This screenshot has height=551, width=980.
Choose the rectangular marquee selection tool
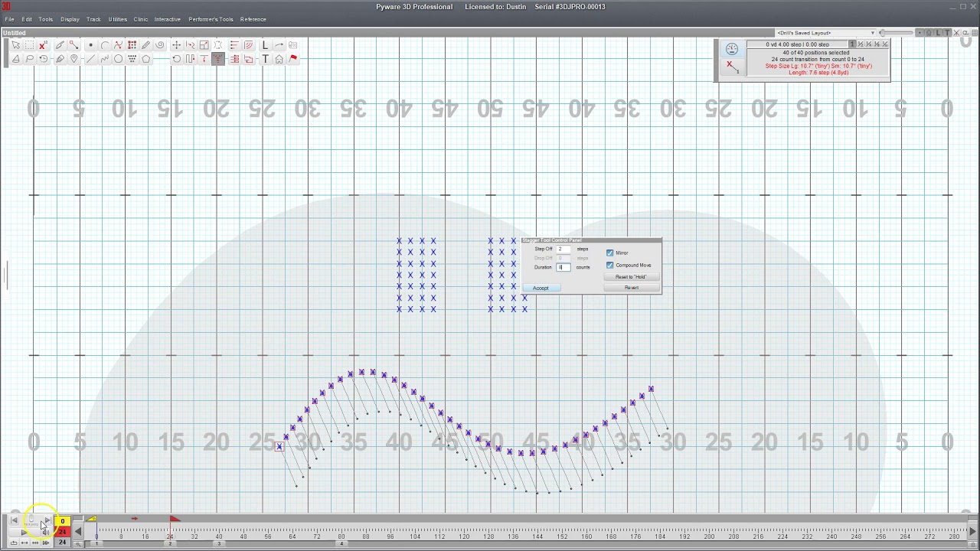pos(29,45)
